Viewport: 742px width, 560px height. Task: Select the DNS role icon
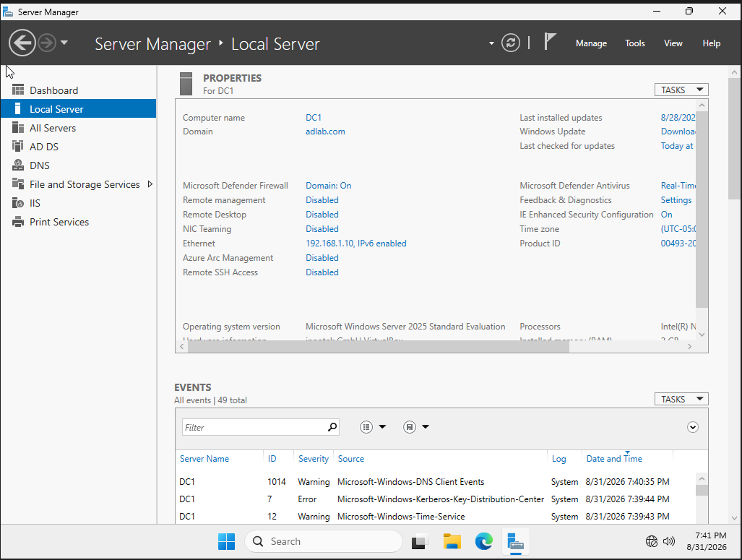click(18, 165)
